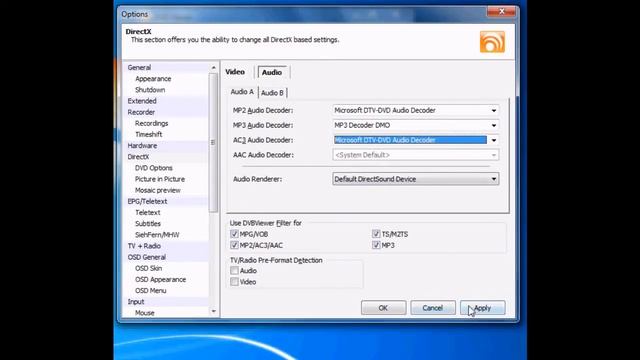Click the DVBViewer logo icon in header

click(492, 42)
